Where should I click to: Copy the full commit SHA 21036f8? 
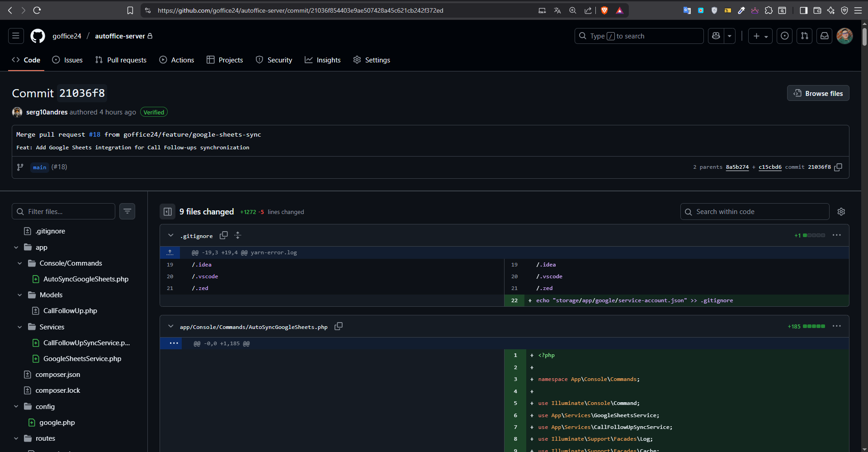(x=838, y=167)
